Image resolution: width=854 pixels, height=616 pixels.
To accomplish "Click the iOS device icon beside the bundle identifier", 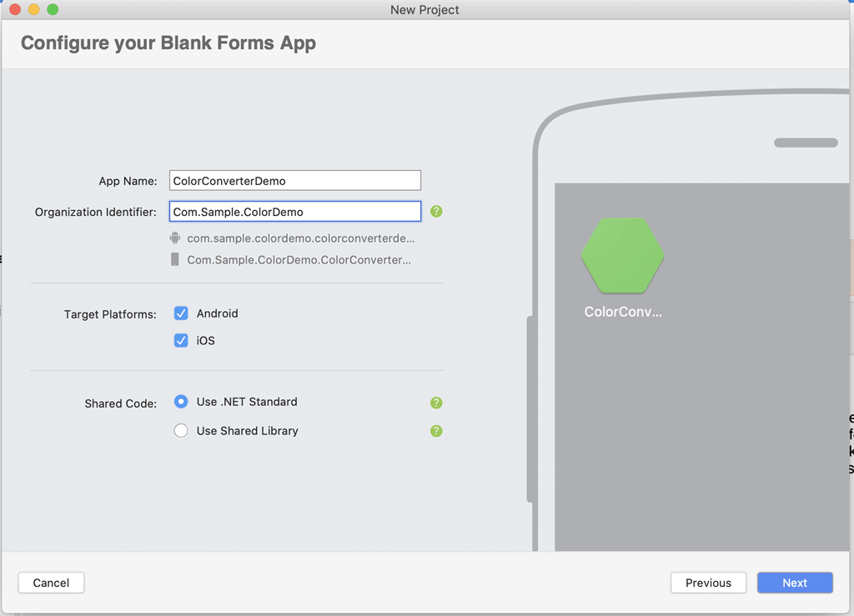I will coord(175,259).
